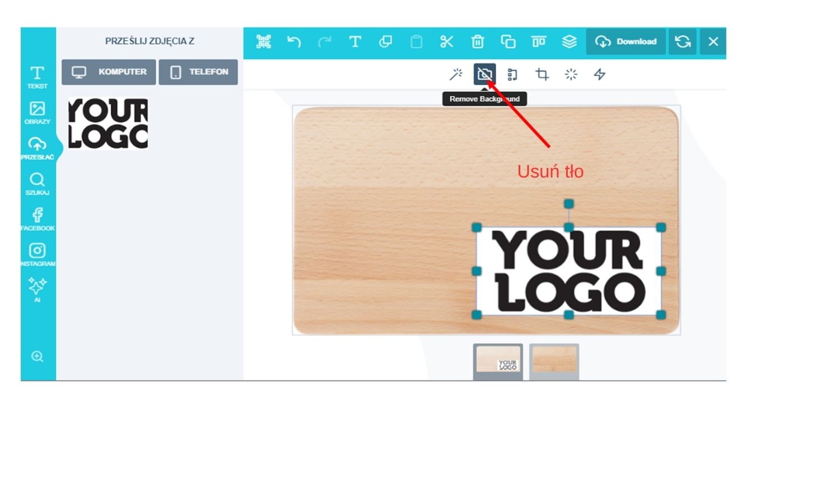Viewport: 840px width, 504px height.
Task: Click the Download button
Action: point(626,41)
